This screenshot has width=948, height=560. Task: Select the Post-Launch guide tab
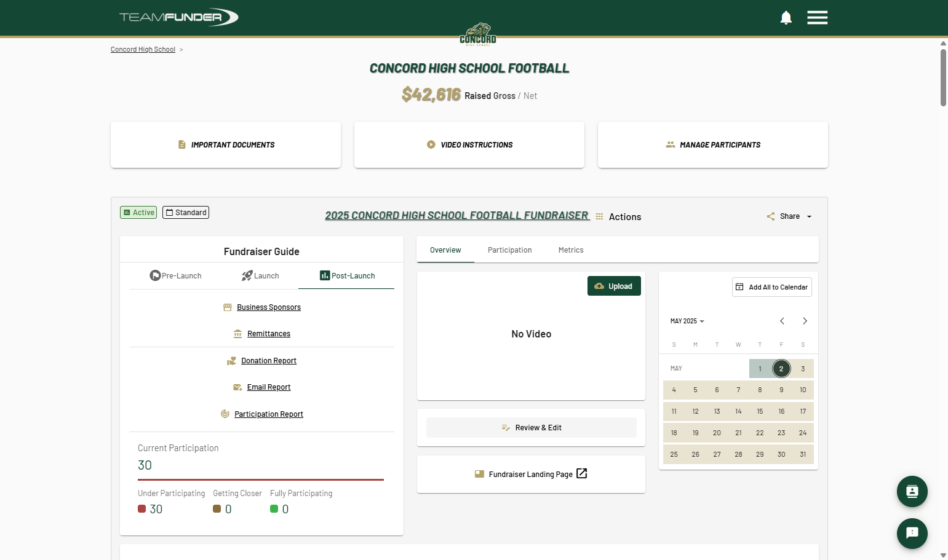coord(347,276)
